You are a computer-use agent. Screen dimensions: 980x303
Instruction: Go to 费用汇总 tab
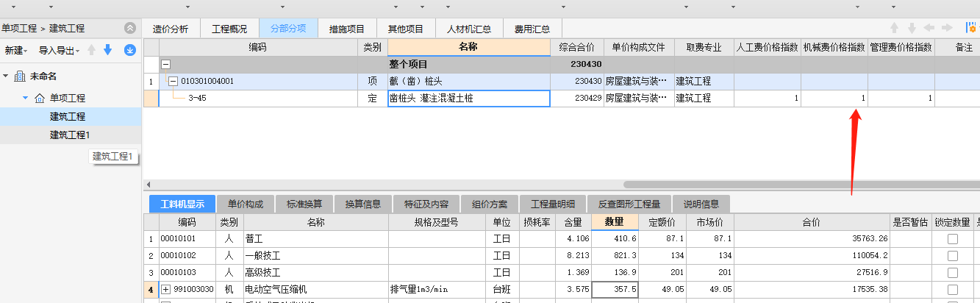click(x=532, y=29)
